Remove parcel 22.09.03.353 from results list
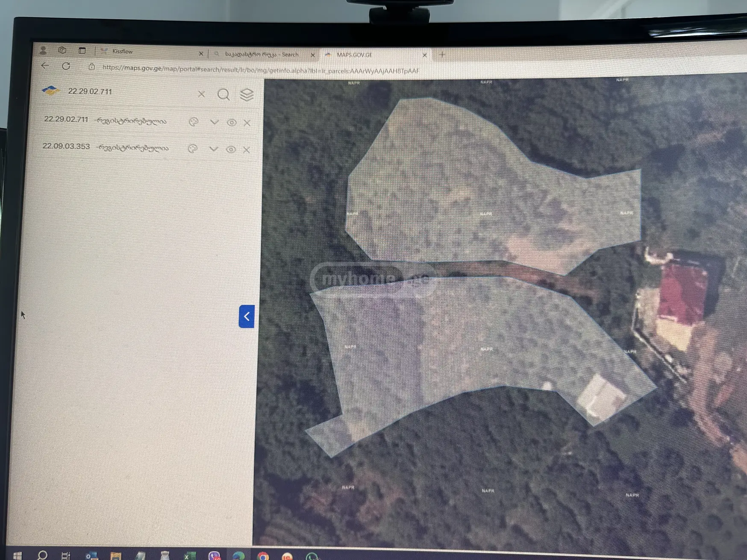 tap(247, 150)
